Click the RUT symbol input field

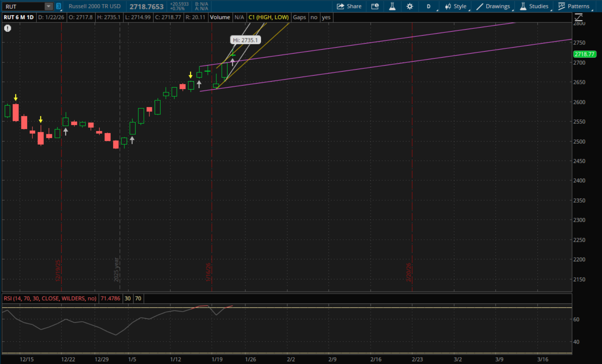click(x=23, y=6)
